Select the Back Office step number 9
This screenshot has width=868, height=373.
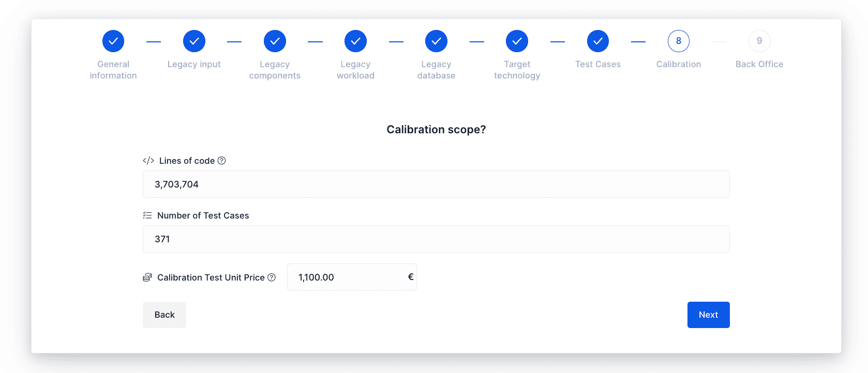[759, 41]
